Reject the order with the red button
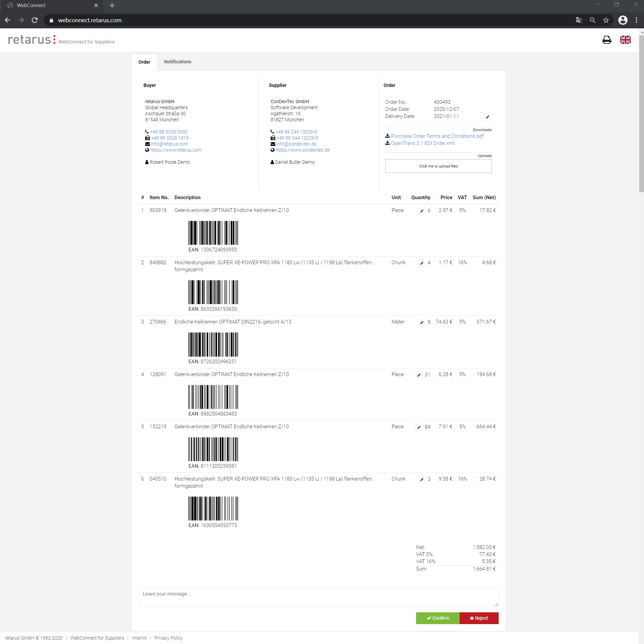The image size is (644, 644). pos(479,618)
